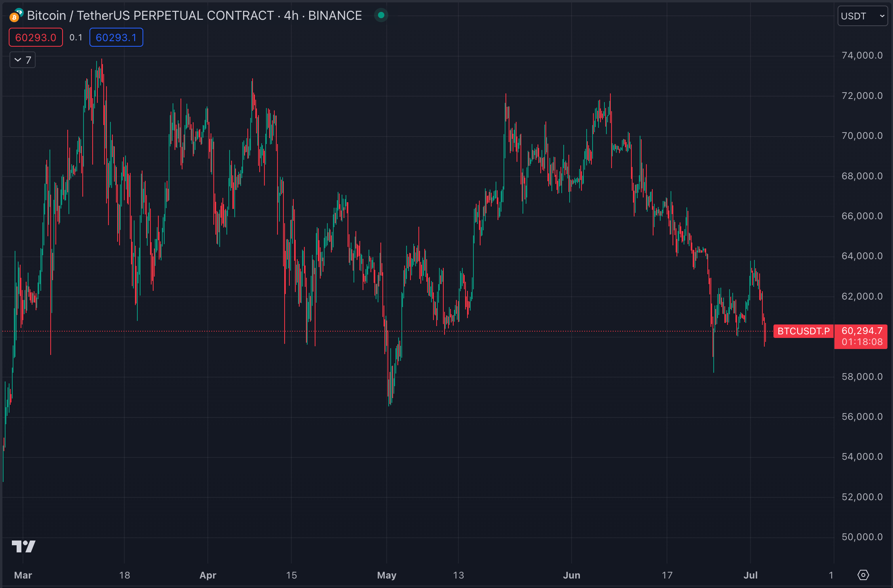
Task: Click the 70,000.0 price scale label
Action: (x=862, y=136)
